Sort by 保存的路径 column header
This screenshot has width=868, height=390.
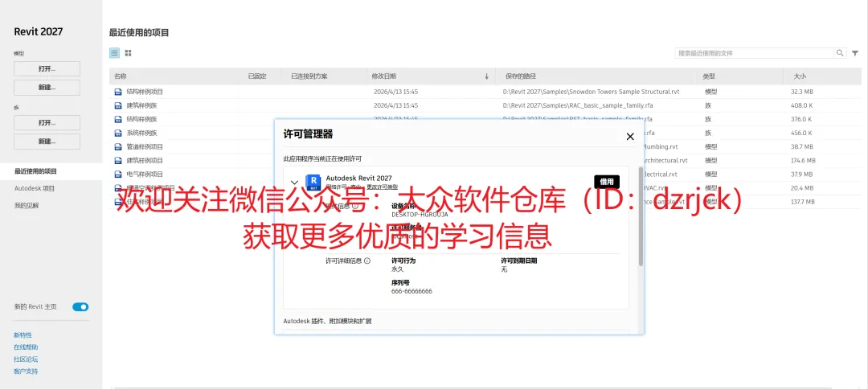pos(520,76)
